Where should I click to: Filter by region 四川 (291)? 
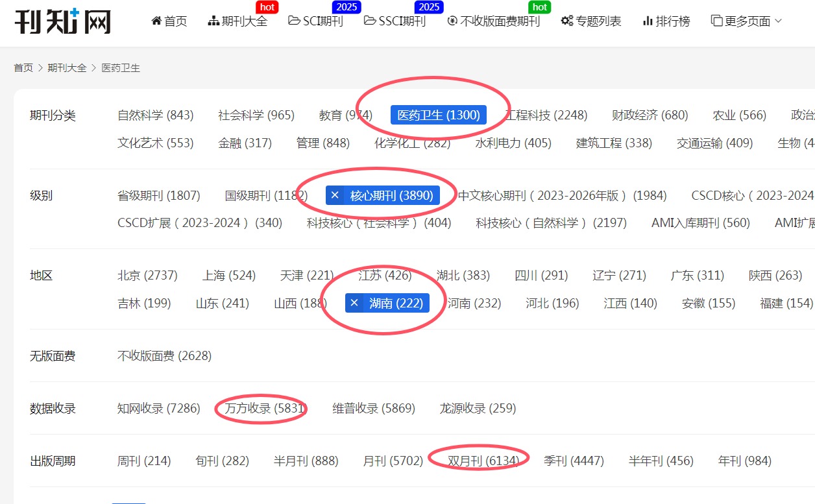pyautogui.click(x=541, y=275)
